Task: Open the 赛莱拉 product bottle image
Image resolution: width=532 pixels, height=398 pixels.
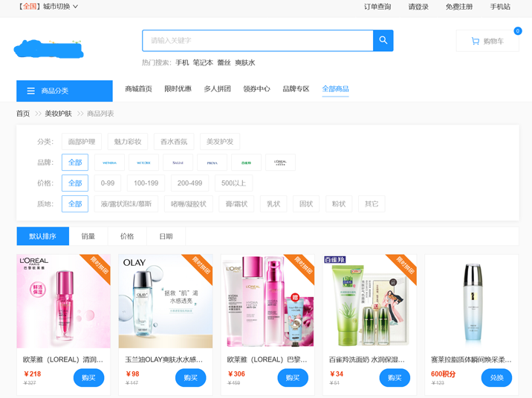Action: (x=472, y=301)
